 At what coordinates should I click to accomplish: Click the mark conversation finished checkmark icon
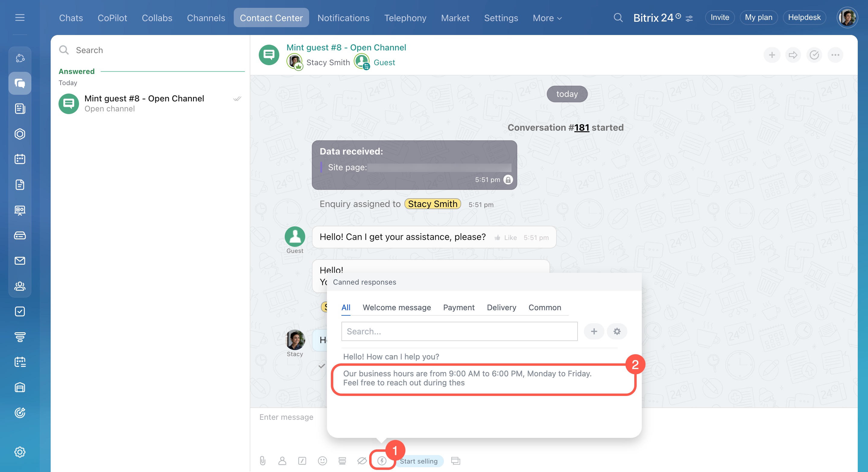click(814, 55)
